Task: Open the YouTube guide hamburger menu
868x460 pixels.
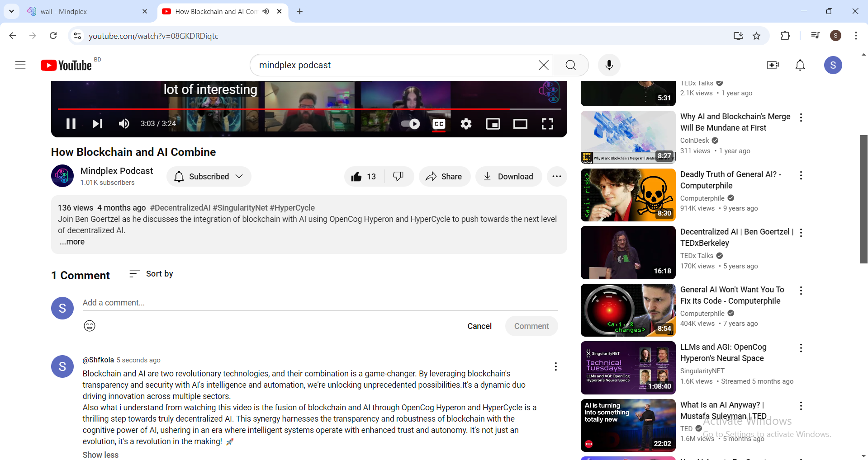Action: [20, 65]
